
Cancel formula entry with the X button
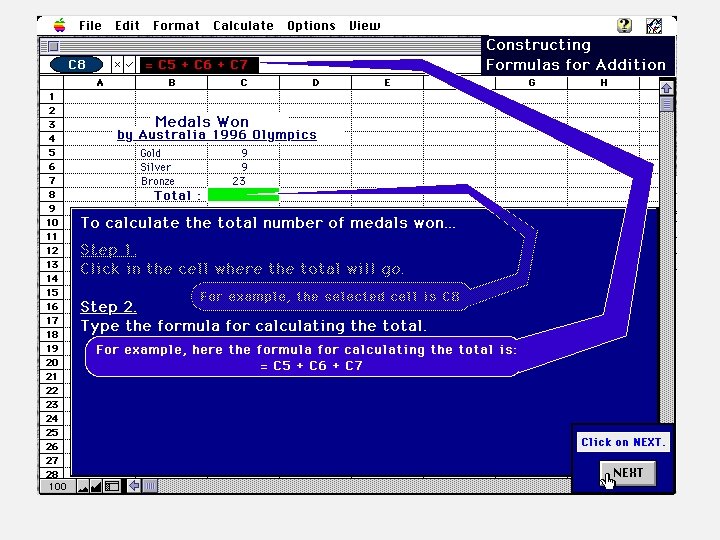[x=118, y=65]
